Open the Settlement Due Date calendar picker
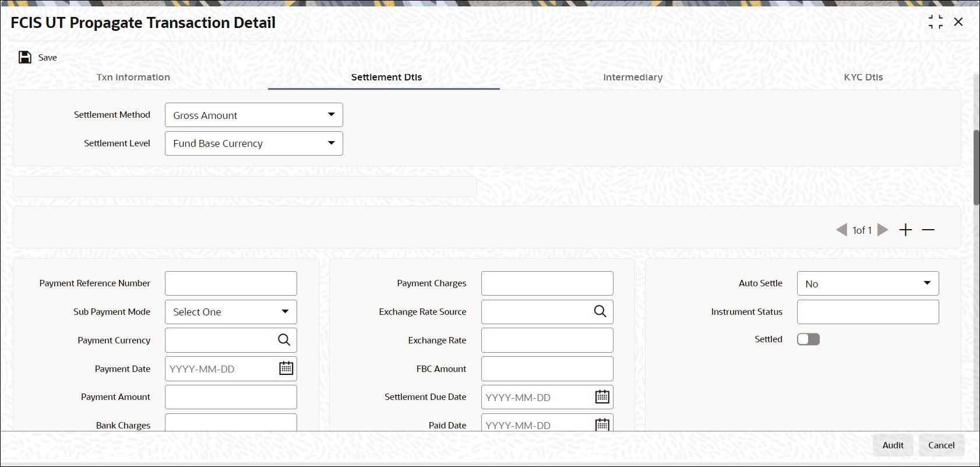980x467 pixels. (602, 397)
